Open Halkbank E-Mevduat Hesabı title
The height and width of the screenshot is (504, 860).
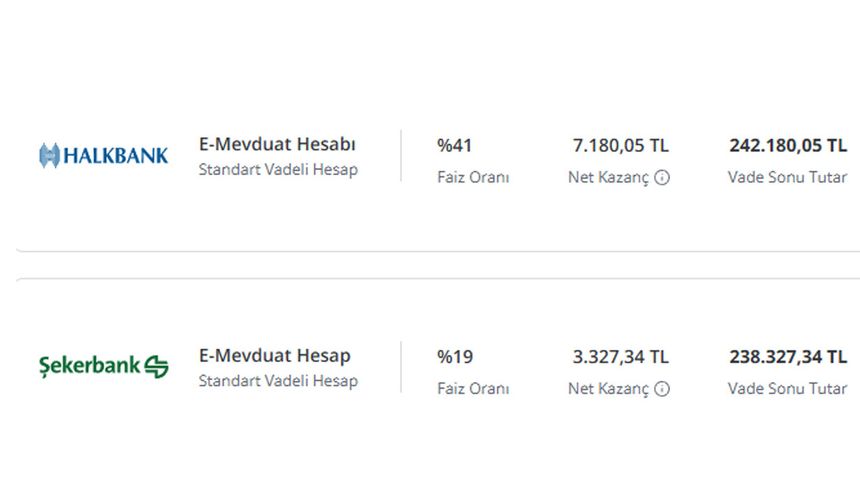click(x=277, y=144)
